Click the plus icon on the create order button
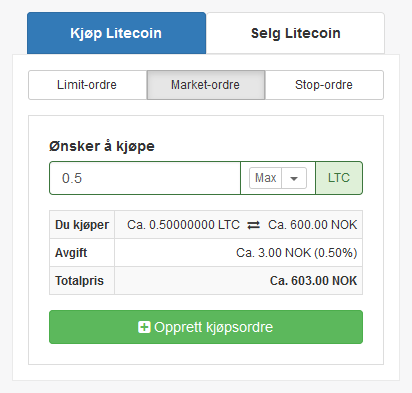Viewport: 412px width, 393px height. (144, 327)
